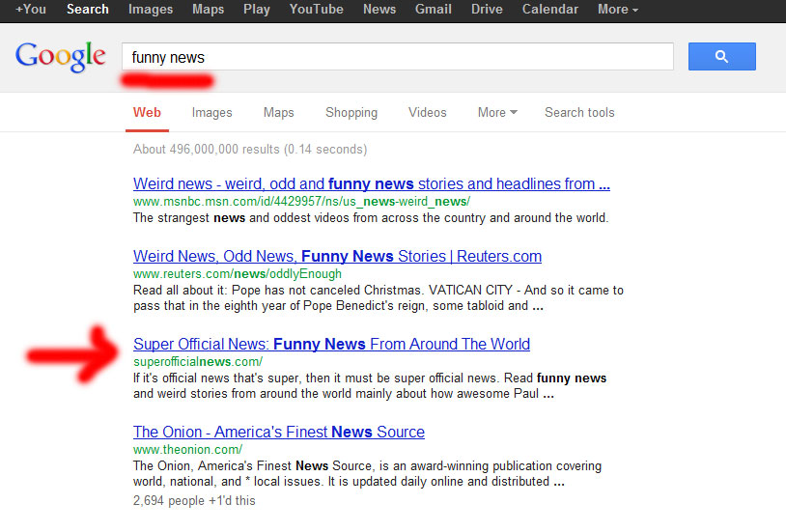Expand the More dropdown under search box

497,112
